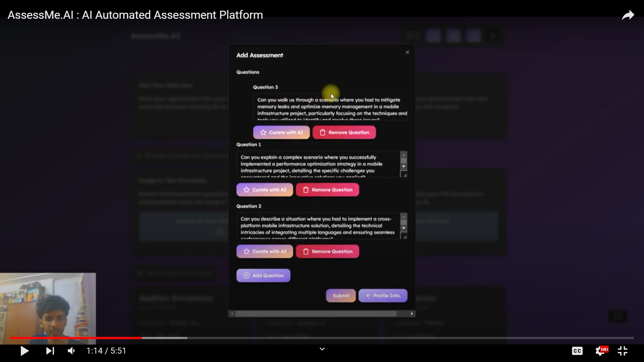Submit the assessment

pyautogui.click(x=341, y=296)
